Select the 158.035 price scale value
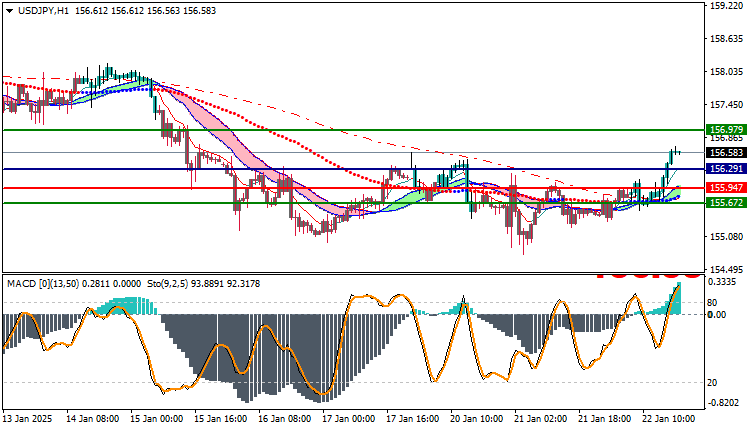The image size is (750, 430). (x=727, y=72)
